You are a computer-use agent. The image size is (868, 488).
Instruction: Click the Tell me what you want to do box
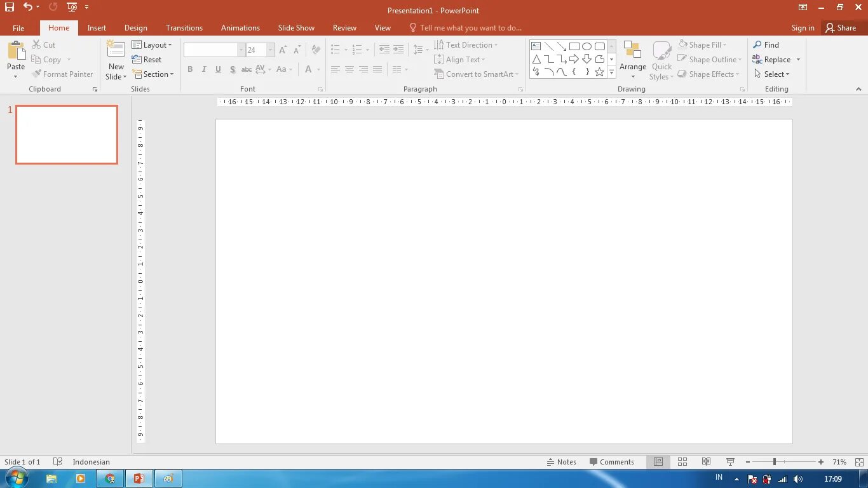coord(465,28)
